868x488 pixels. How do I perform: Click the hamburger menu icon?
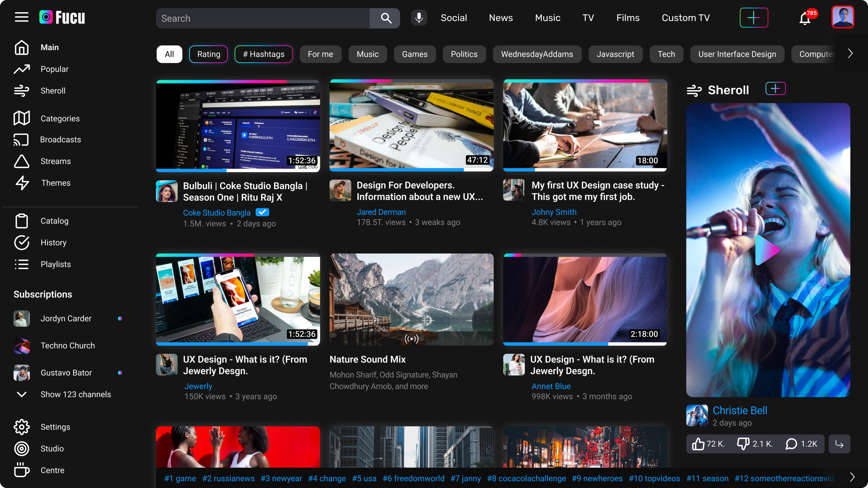click(22, 17)
